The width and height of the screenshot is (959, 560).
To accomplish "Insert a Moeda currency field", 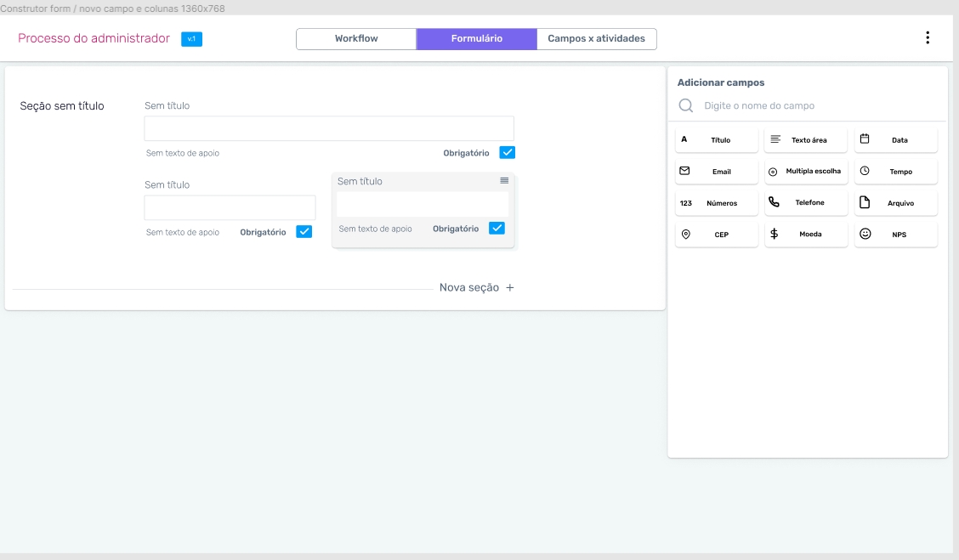I will pyautogui.click(x=806, y=235).
